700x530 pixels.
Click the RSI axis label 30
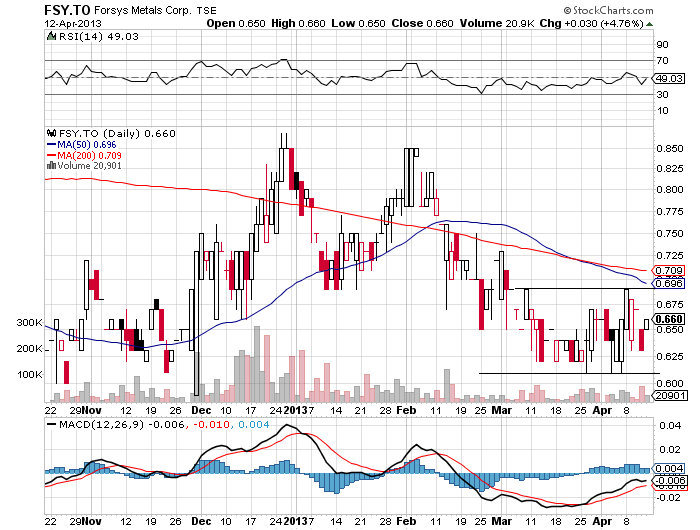coord(662,95)
